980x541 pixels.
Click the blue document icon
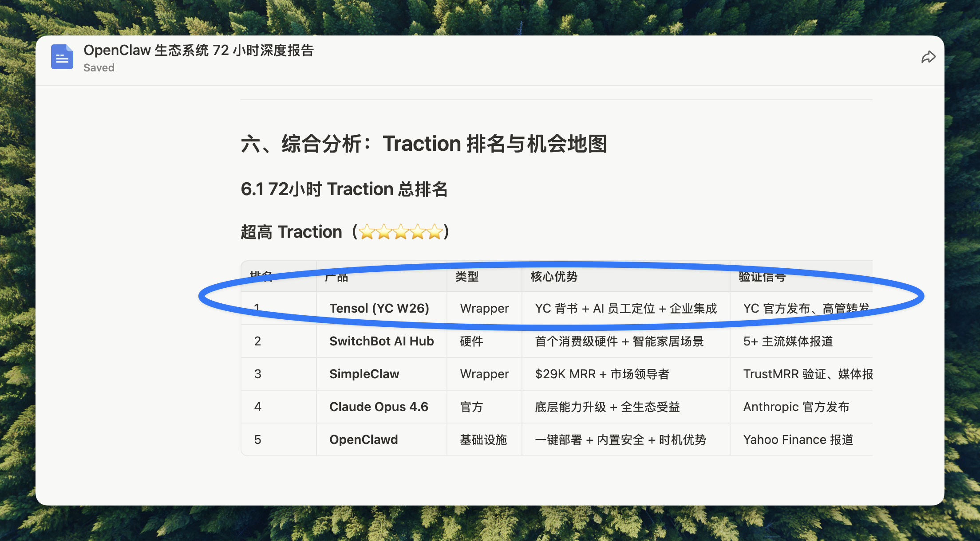[x=62, y=57]
